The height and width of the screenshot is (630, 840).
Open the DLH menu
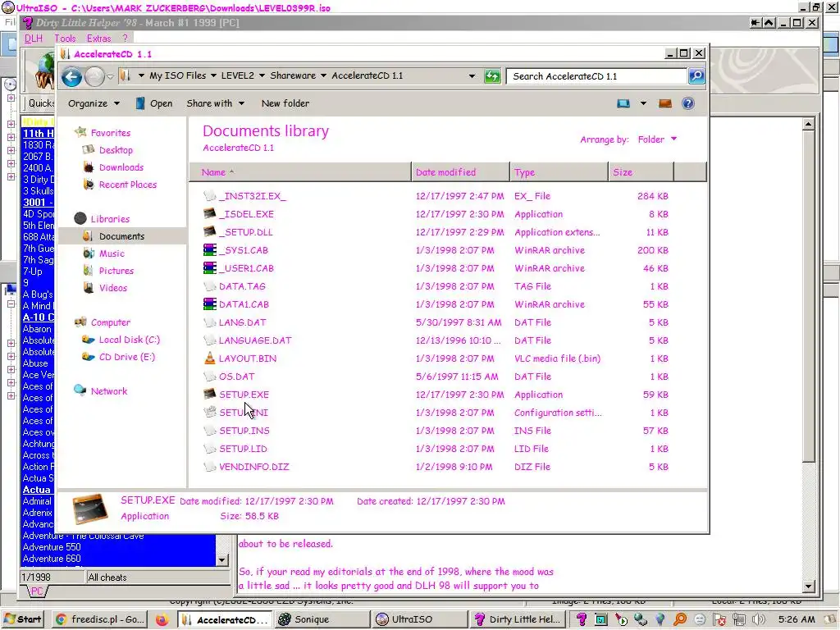click(33, 39)
